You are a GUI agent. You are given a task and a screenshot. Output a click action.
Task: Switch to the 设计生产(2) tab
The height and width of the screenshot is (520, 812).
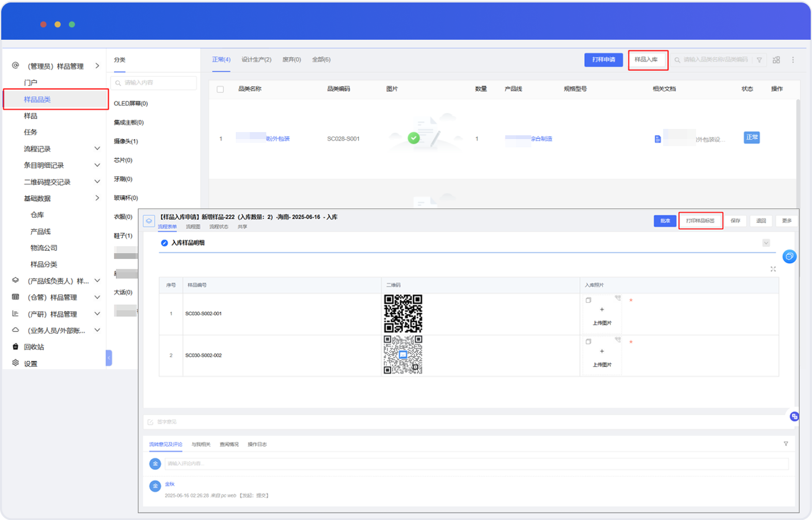pos(256,60)
